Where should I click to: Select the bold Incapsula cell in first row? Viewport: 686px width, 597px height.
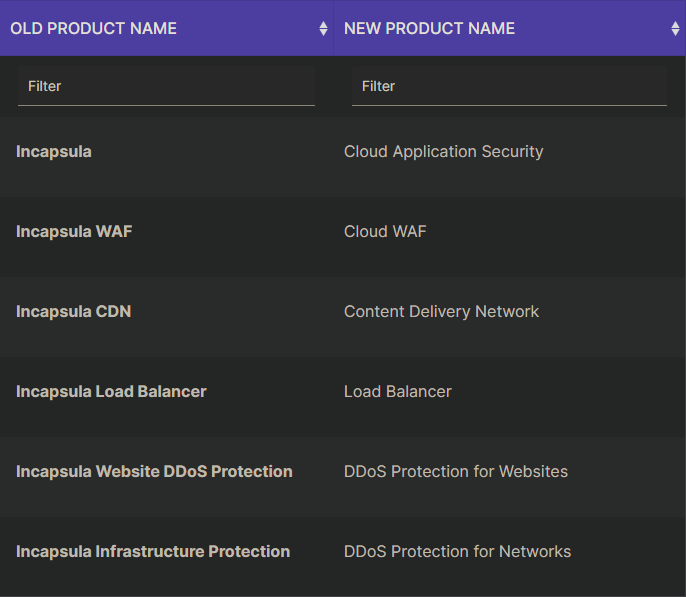(54, 152)
